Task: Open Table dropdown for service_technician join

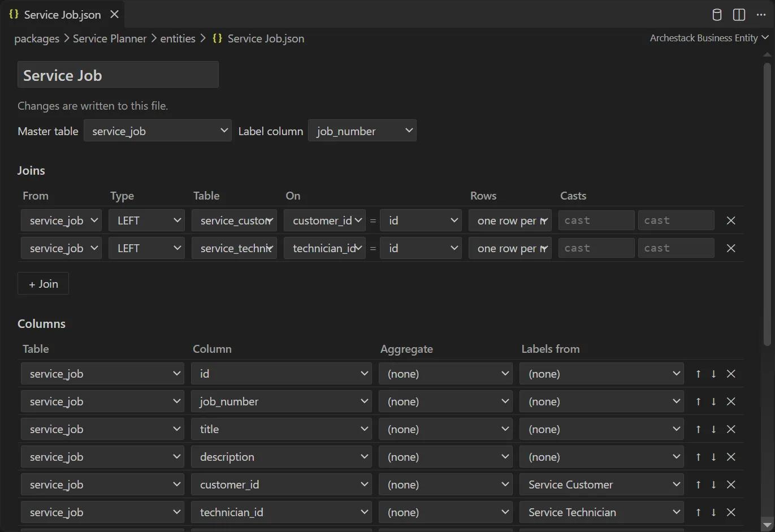Action: coord(234,248)
